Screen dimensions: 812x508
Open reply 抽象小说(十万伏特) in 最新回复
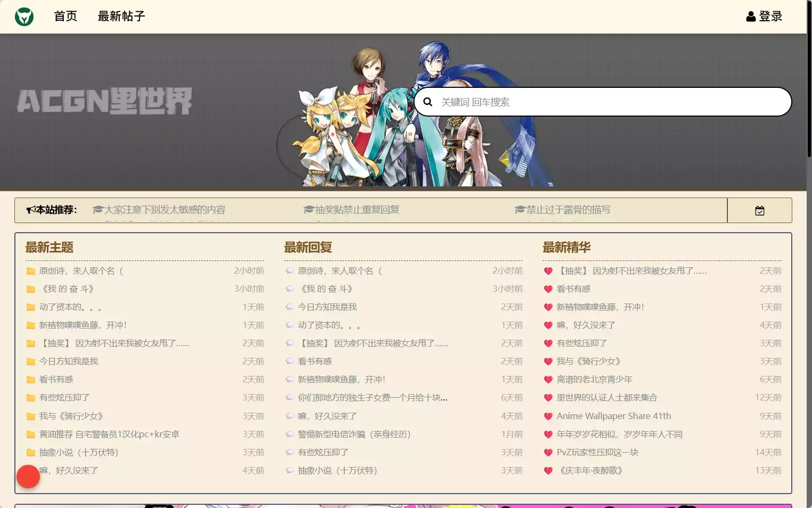click(x=337, y=471)
